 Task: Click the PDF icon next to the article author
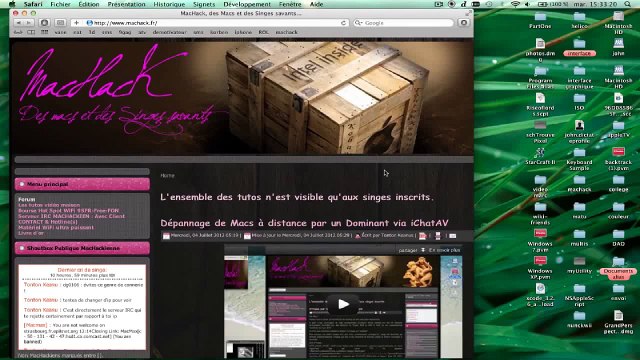pos(422,236)
